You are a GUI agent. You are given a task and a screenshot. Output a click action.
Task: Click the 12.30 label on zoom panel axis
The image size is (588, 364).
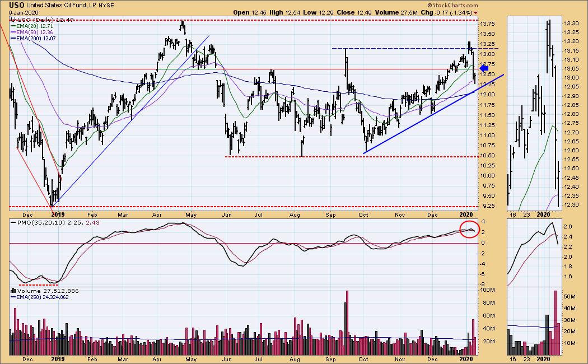(571, 204)
